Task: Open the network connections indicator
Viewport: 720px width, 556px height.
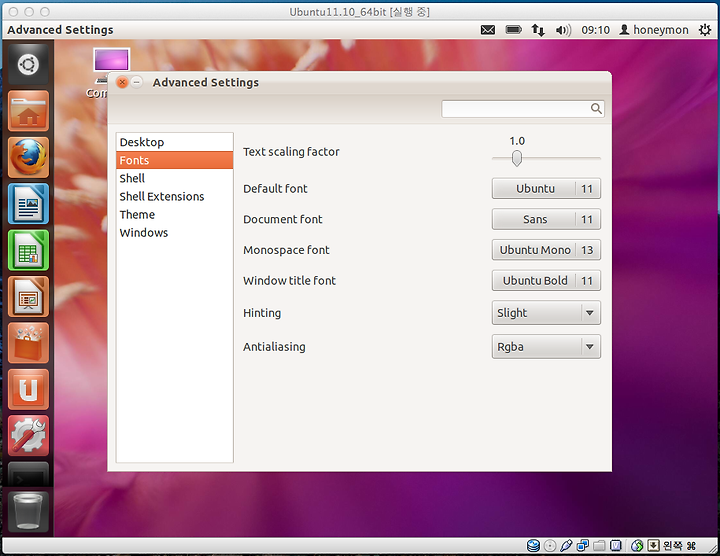Action: coord(538,30)
